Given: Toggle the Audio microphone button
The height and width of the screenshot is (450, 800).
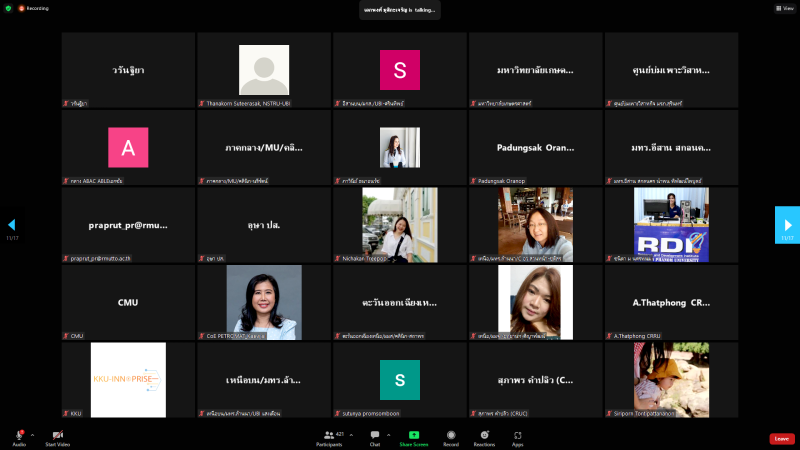Looking at the screenshot, I should click(x=19, y=435).
